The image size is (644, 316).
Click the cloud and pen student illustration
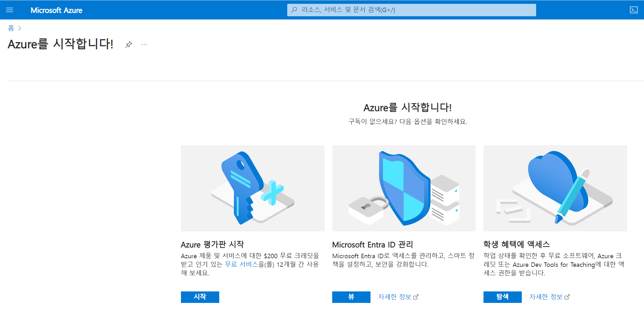(555, 188)
